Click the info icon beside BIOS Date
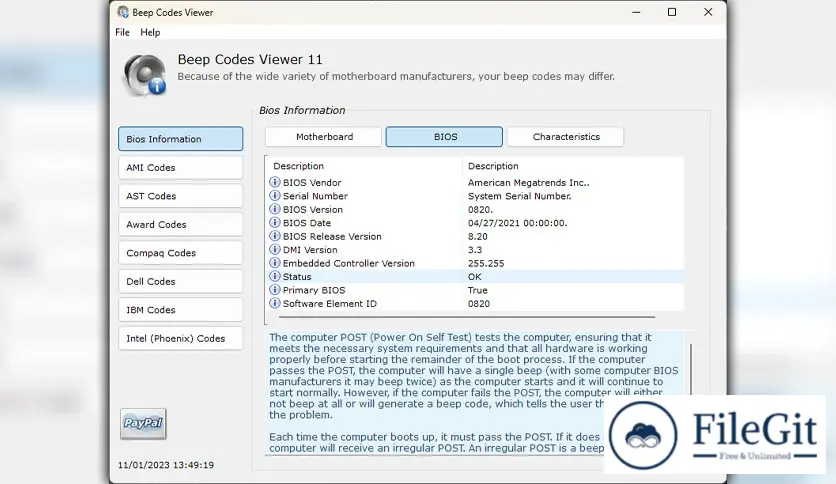 coord(275,222)
